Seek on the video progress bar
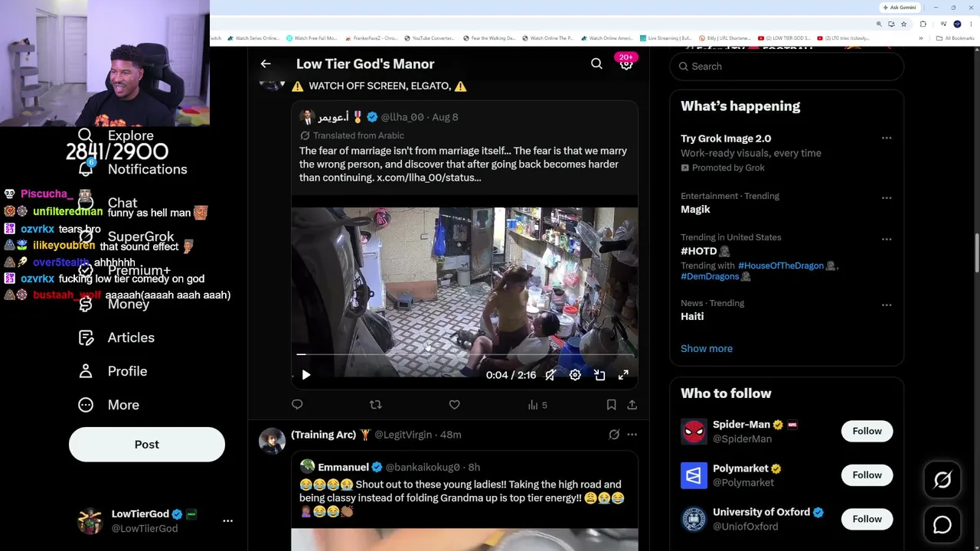The width and height of the screenshot is (980, 551). [x=465, y=355]
